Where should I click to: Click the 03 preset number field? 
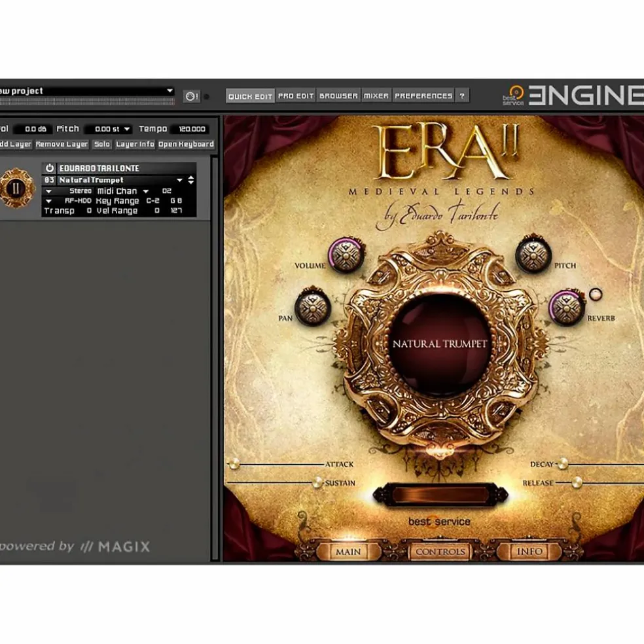click(49, 180)
